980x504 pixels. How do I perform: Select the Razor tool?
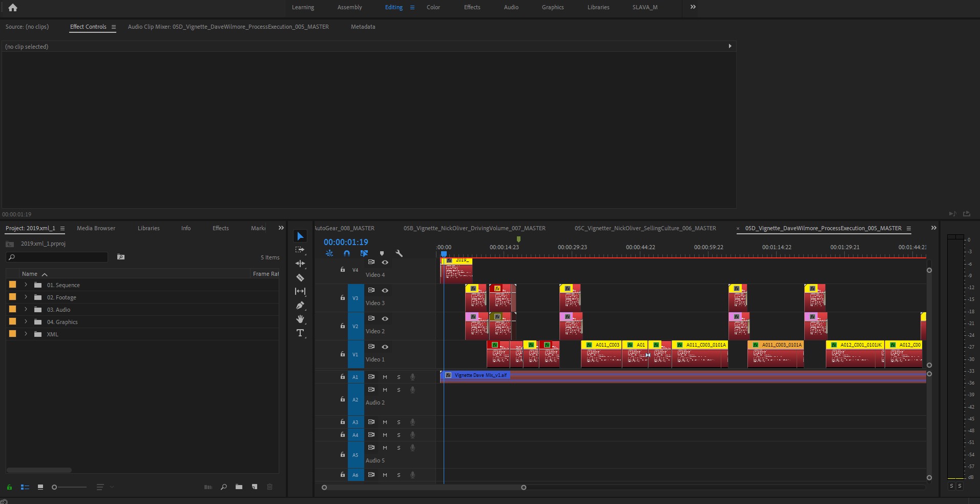(x=300, y=277)
